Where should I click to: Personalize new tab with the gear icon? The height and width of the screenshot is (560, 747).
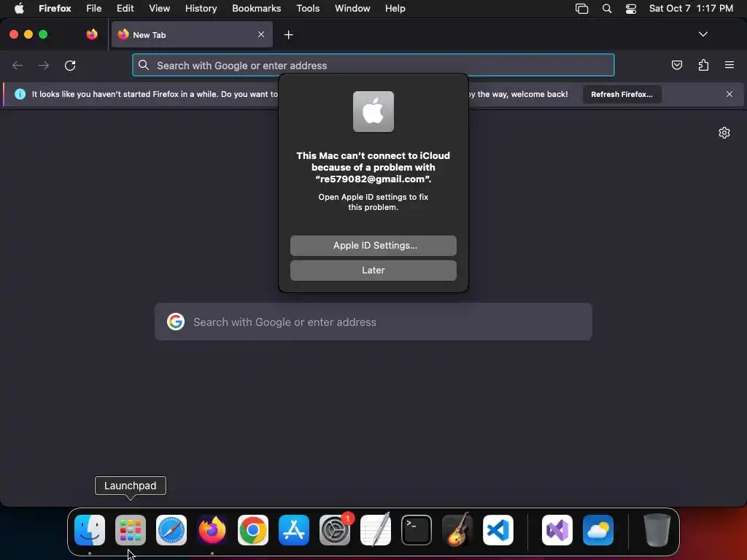[724, 133]
